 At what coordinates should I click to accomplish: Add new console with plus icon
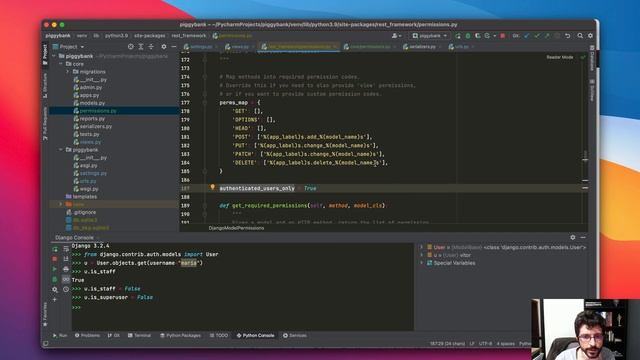point(55,300)
